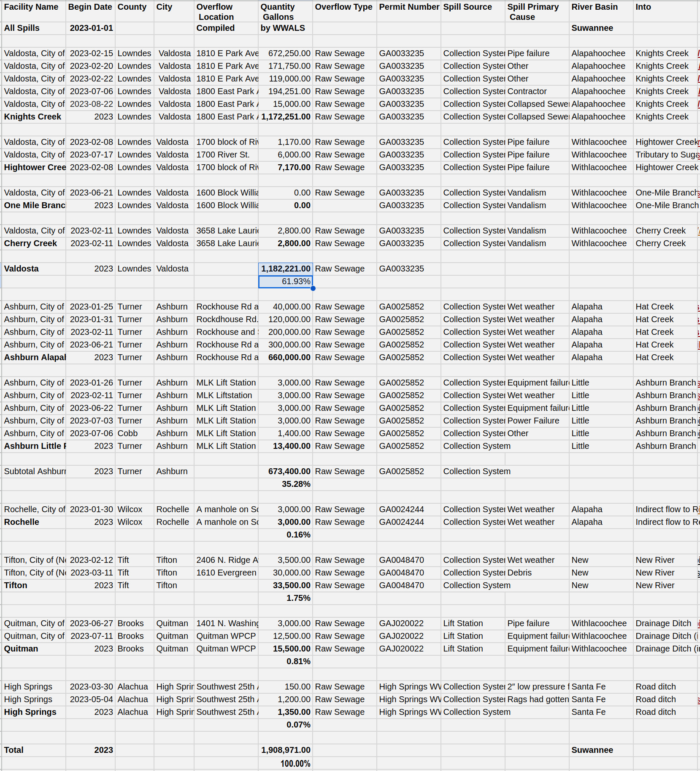Click the 'Contractor' spill cause cell

[537, 92]
